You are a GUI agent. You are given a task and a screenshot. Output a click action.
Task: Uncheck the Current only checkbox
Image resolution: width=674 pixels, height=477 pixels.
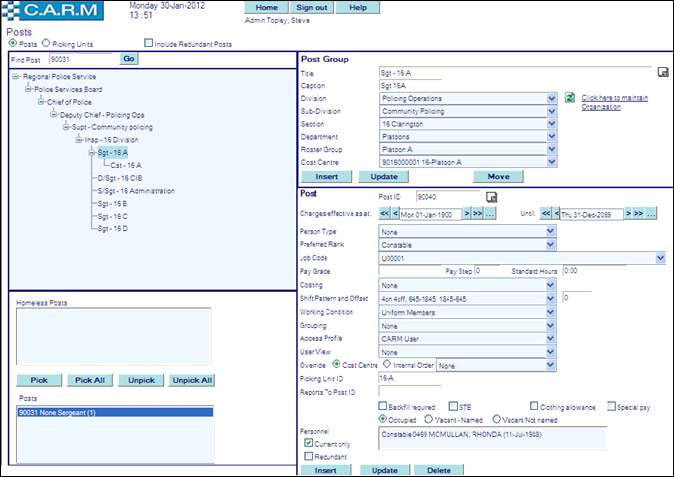point(308,443)
